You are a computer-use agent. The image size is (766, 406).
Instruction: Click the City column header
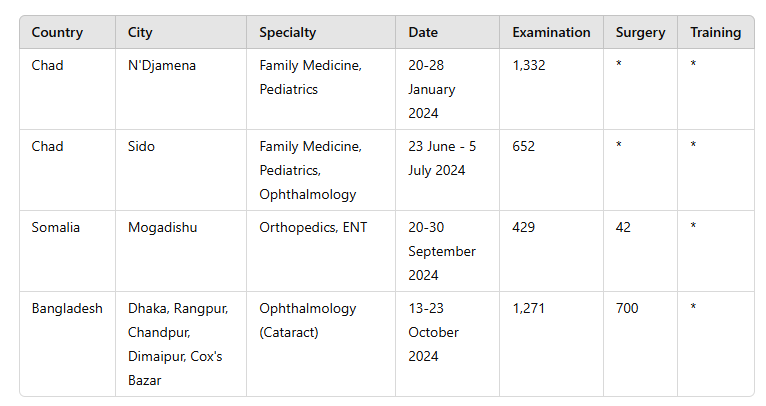pos(140,32)
